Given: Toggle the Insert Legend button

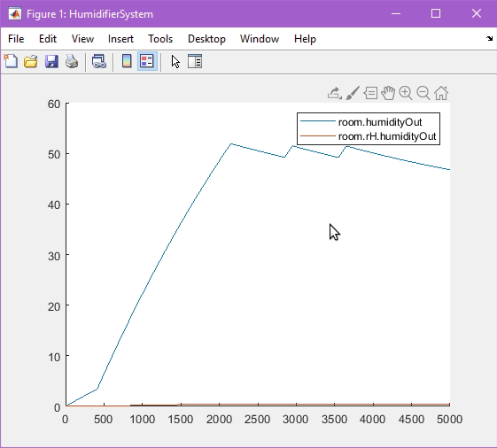Looking at the screenshot, I should pyautogui.click(x=147, y=61).
